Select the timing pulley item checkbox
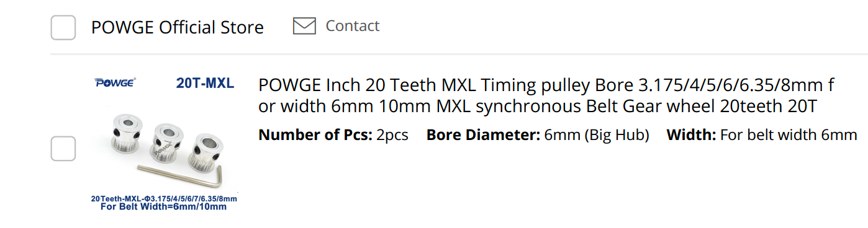Viewport: 868px width, 228px height. (63, 149)
